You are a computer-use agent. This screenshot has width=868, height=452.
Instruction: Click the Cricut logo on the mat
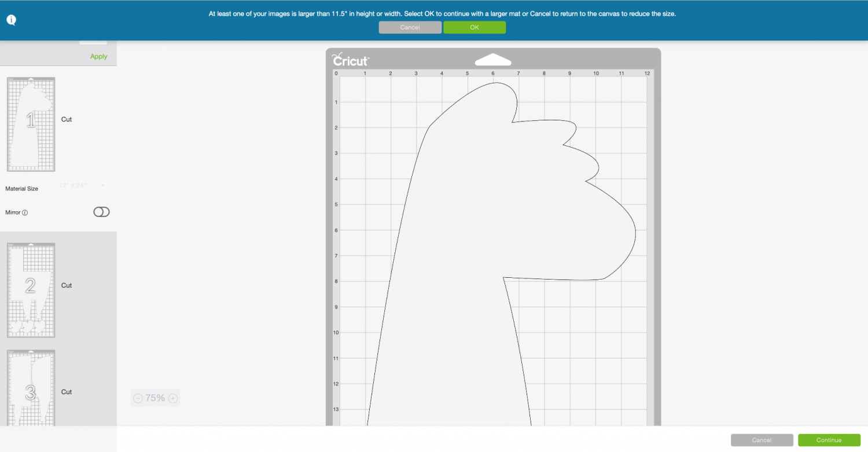pos(350,60)
